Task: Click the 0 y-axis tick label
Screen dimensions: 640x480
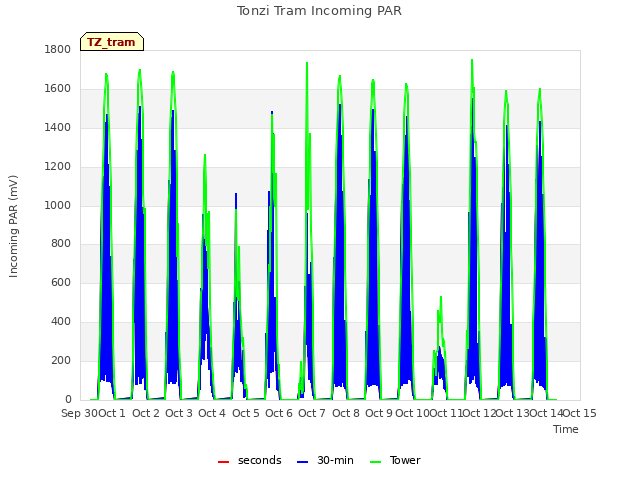Action: point(68,399)
